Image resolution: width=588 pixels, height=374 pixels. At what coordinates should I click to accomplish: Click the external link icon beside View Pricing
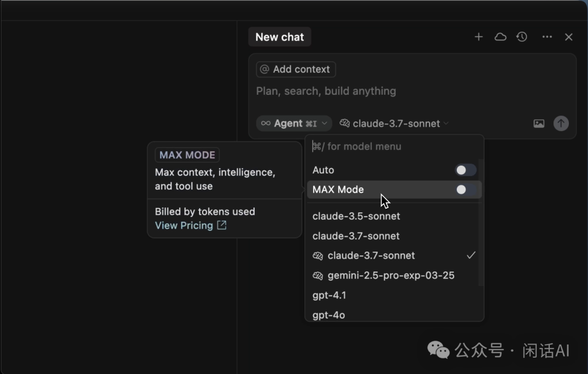point(222,225)
